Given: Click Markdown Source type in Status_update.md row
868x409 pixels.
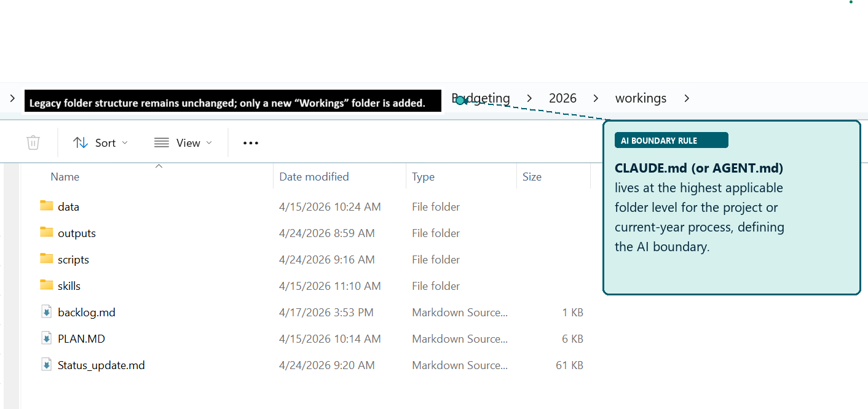Looking at the screenshot, I should click(x=460, y=365).
